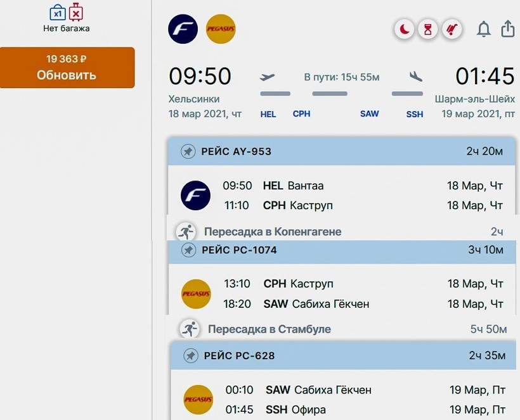Click the night flight moon icon
The image size is (520, 420).
pos(404,29)
